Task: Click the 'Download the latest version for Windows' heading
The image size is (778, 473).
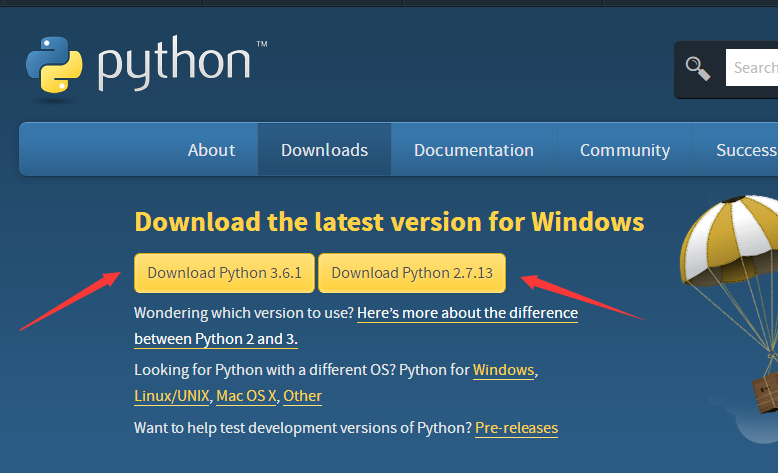Action: point(389,221)
